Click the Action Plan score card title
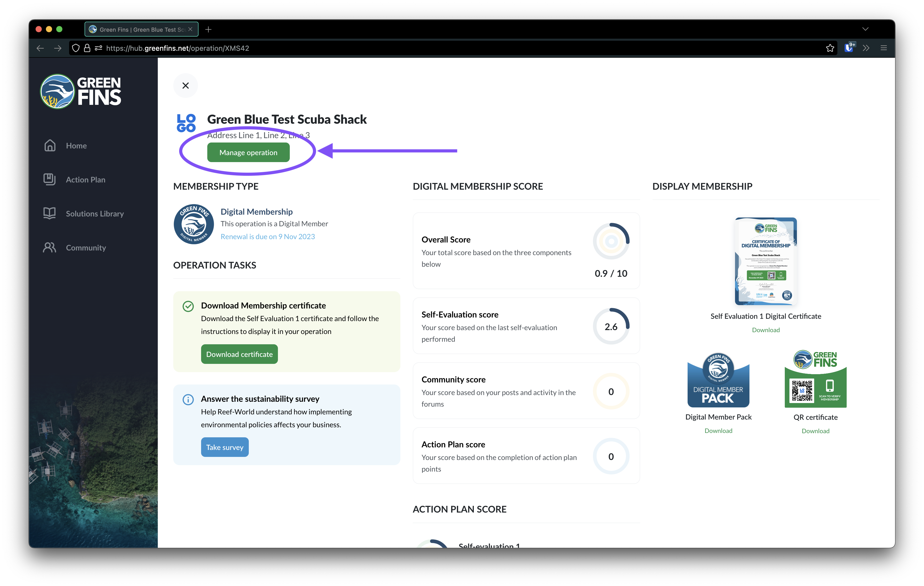Image resolution: width=924 pixels, height=586 pixels. pyautogui.click(x=453, y=445)
